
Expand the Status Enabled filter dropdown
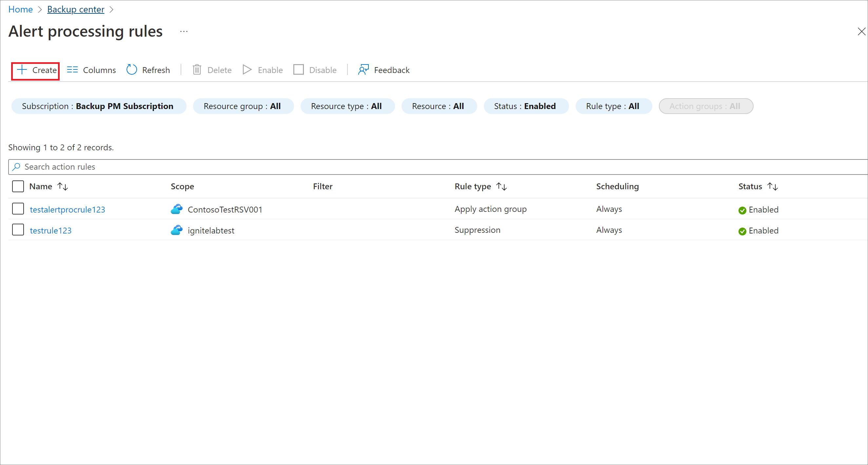tap(524, 105)
